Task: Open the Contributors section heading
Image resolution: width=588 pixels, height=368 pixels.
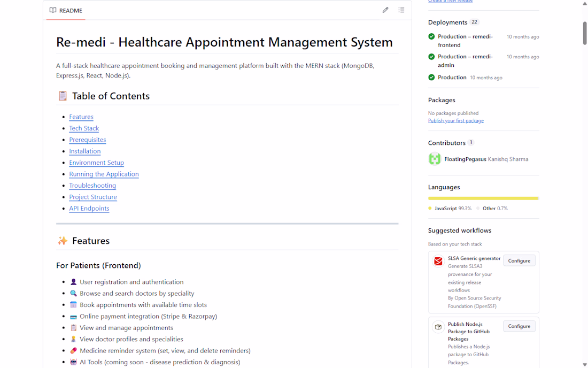Action: [447, 143]
